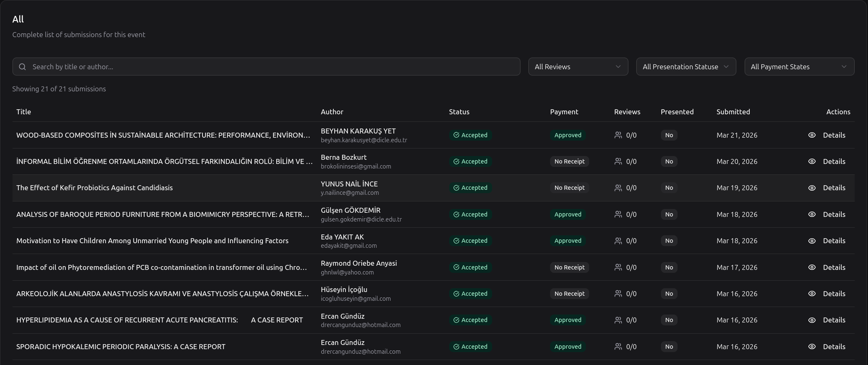Click eye icon for Gülşen GÖKDEMİR row
The width and height of the screenshot is (868, 365).
[x=812, y=214]
